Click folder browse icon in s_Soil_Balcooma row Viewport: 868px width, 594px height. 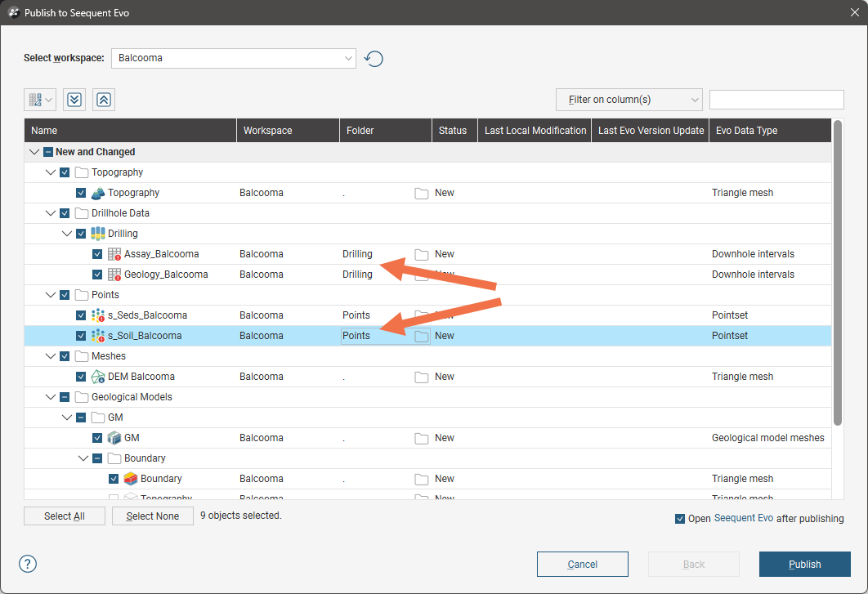click(x=422, y=337)
